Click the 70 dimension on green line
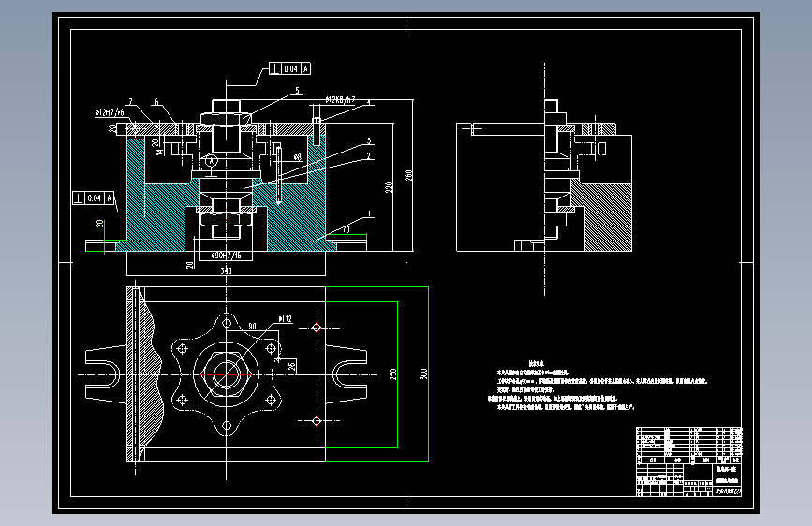Viewport: 812px width, 526px height. [x=346, y=229]
